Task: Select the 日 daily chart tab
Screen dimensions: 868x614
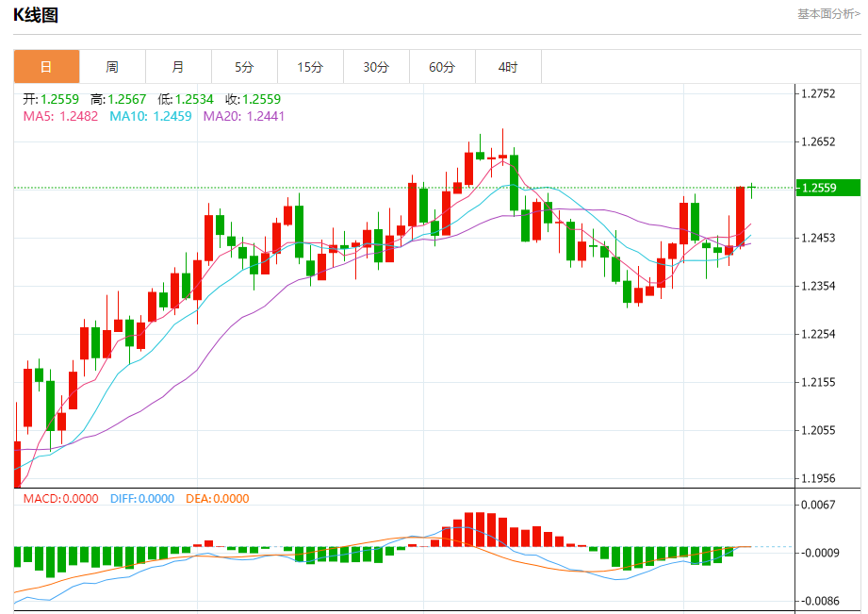Action: click(46, 67)
